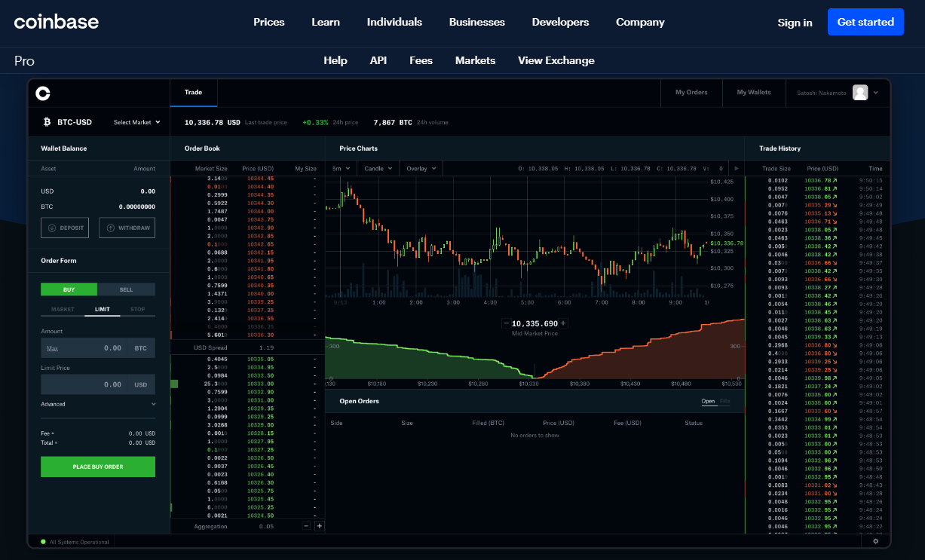
Task: Open the Trade tab
Action: click(193, 92)
